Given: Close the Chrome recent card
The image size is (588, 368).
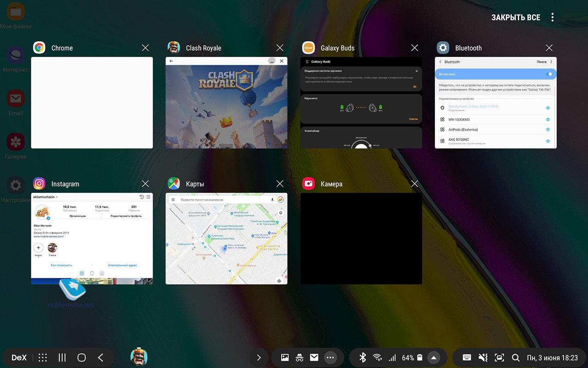Looking at the screenshot, I should coord(146,48).
